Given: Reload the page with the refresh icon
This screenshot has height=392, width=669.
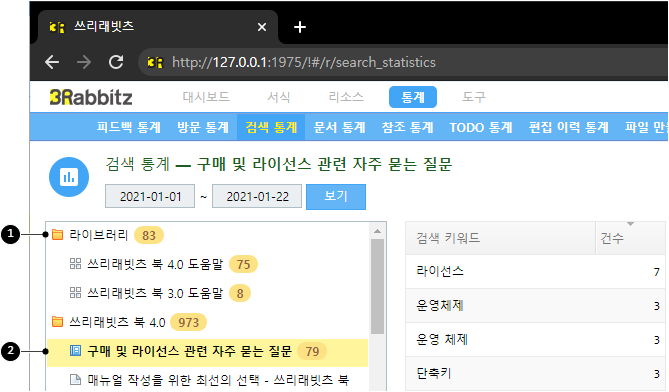Looking at the screenshot, I should coord(116,62).
